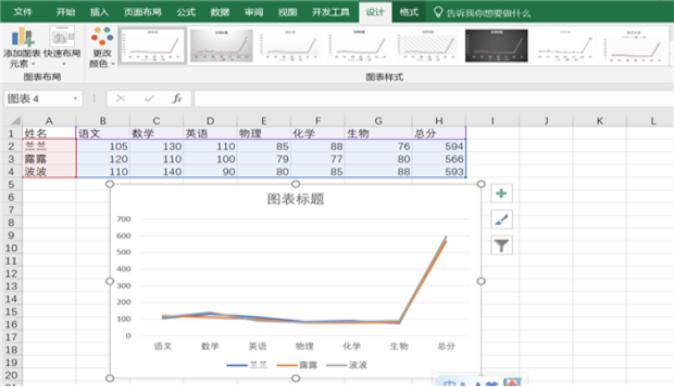674x387 pixels.
Task: Open the Change Colors palette
Action: click(x=102, y=47)
